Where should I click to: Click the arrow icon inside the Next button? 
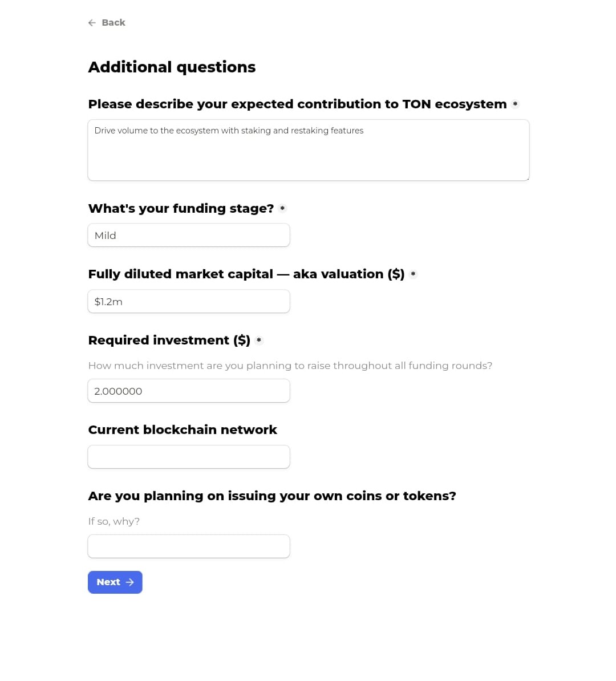point(129,582)
